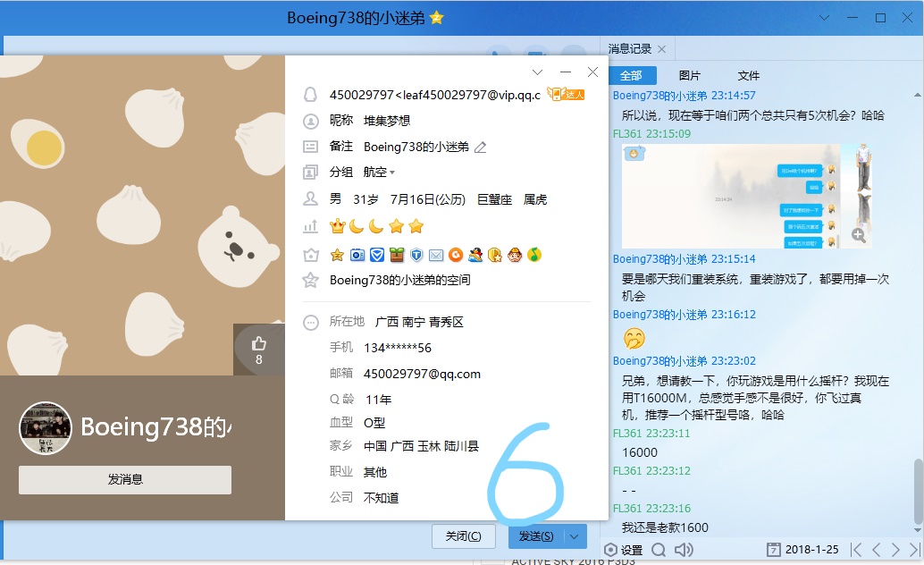Screen dimensions: 924x565
Task: Switch to the 文件 tab in message history
Action: click(x=748, y=76)
